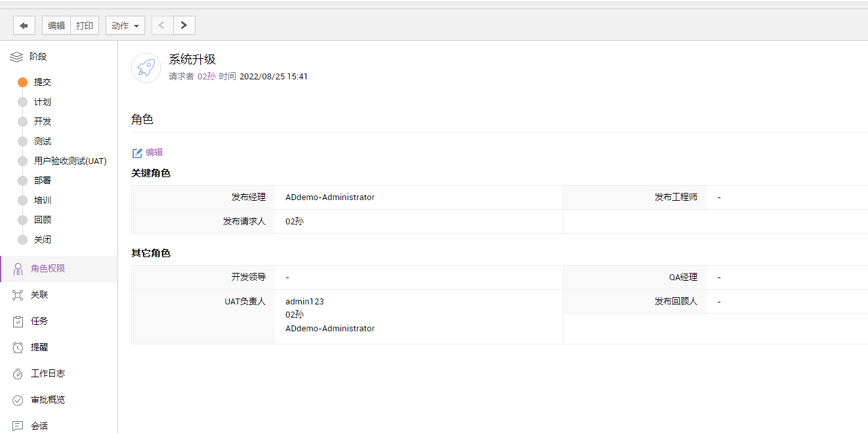Select the 用户验收测试(UAT) stage
Viewport: 868px width, 433px height.
point(70,161)
